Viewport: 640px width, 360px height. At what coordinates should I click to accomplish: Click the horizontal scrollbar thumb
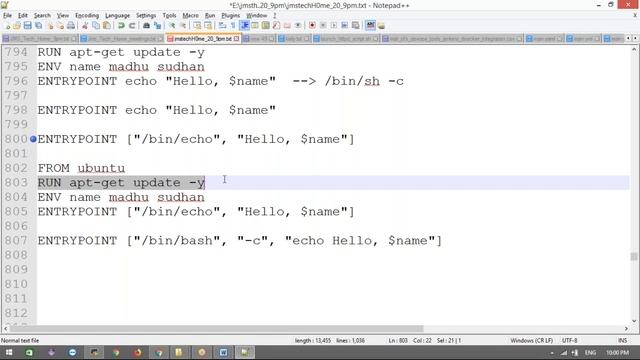click(x=216, y=329)
